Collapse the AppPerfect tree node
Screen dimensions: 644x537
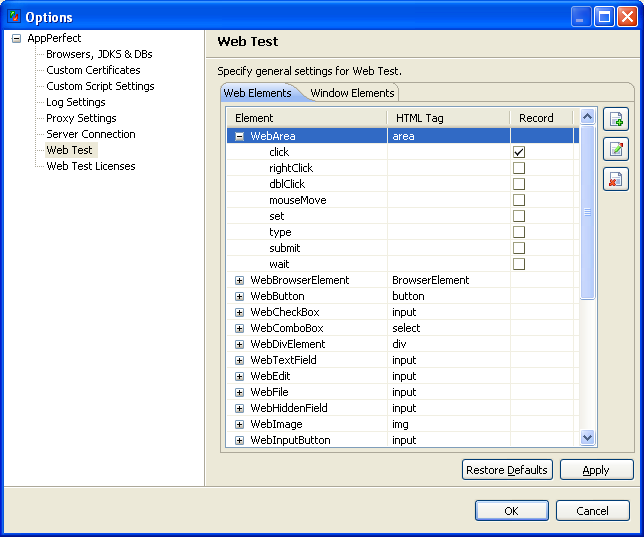[x=16, y=38]
